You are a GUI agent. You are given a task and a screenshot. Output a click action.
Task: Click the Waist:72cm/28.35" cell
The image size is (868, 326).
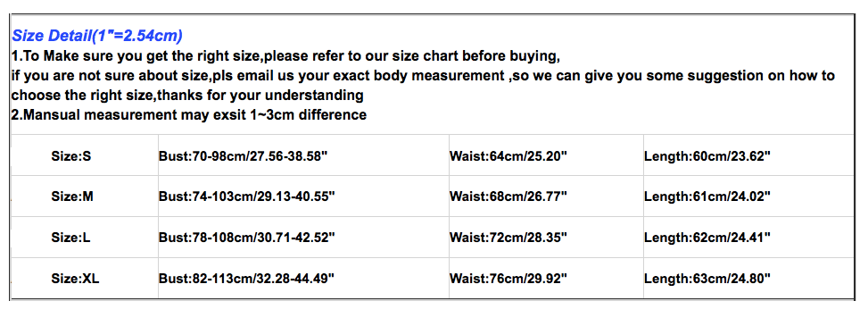[546, 238]
